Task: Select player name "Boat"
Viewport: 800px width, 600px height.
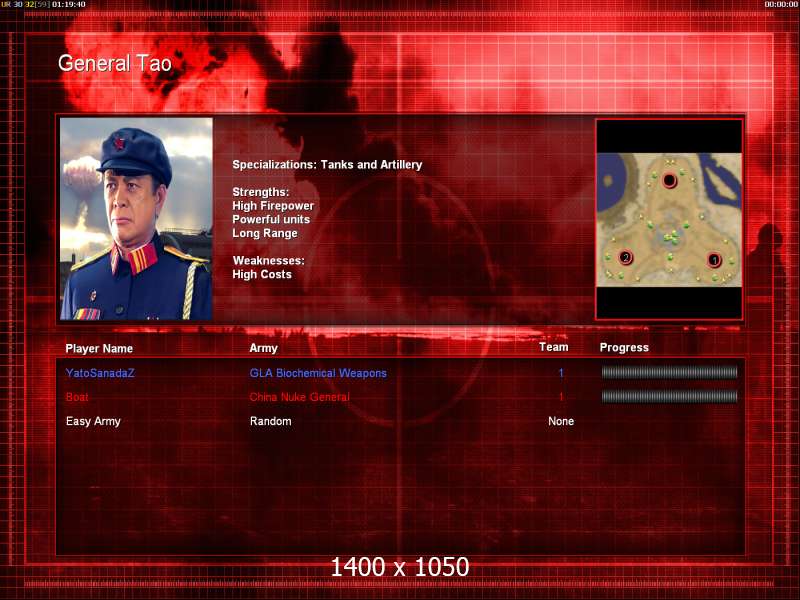Action: [77, 397]
